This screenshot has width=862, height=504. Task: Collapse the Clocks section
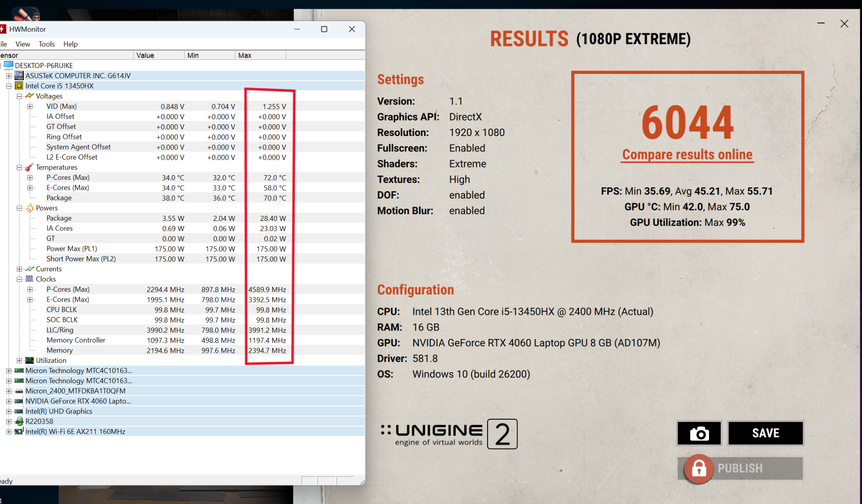tap(19, 279)
